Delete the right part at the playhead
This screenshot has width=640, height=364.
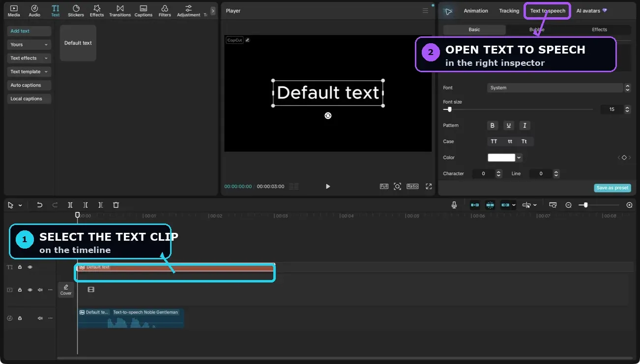(x=101, y=205)
